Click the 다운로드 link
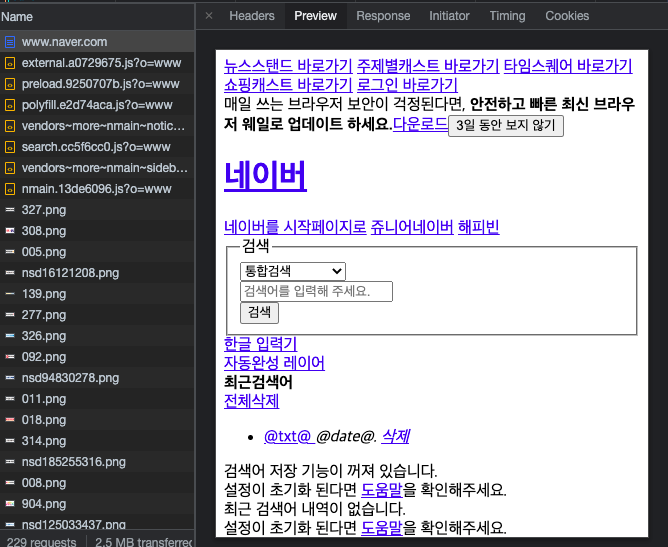Screen dimensions: 668x547 (x=420, y=124)
